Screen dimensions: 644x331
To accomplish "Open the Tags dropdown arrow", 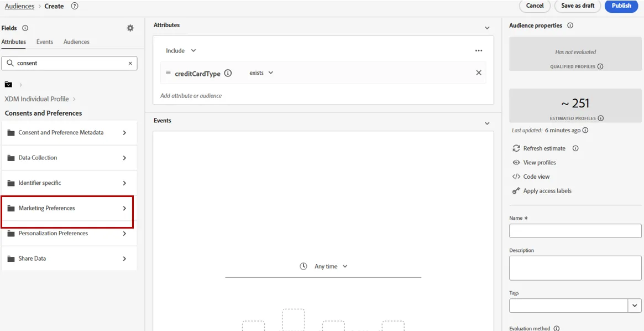I will click(635, 306).
